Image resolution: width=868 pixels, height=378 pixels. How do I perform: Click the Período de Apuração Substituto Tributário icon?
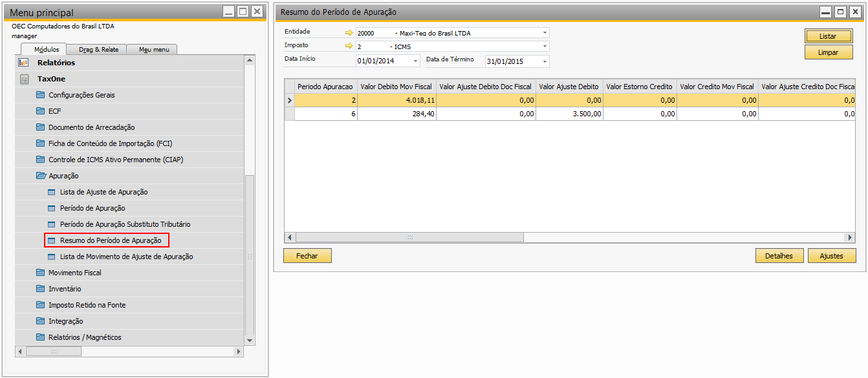tap(52, 224)
